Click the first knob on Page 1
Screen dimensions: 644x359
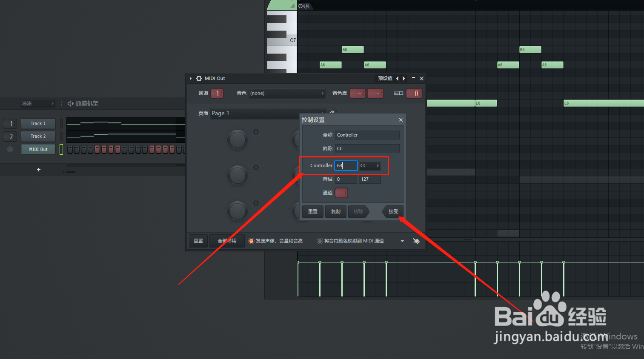tap(238, 140)
